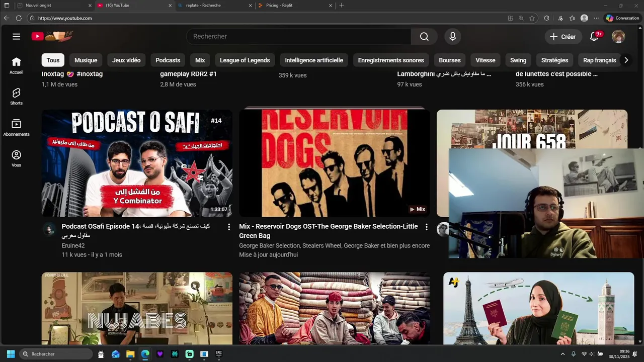This screenshot has width=644, height=362.
Task: Open Abonnements in the sidebar
Action: [x=16, y=128]
